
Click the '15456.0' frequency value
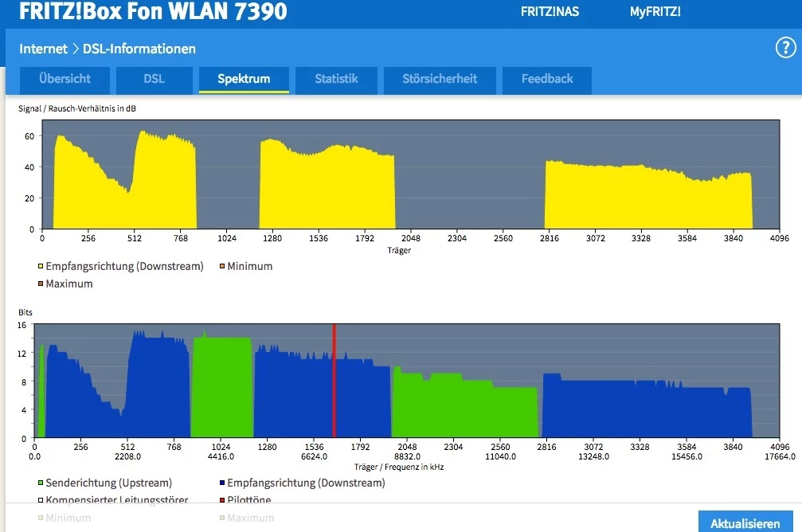[x=687, y=456]
